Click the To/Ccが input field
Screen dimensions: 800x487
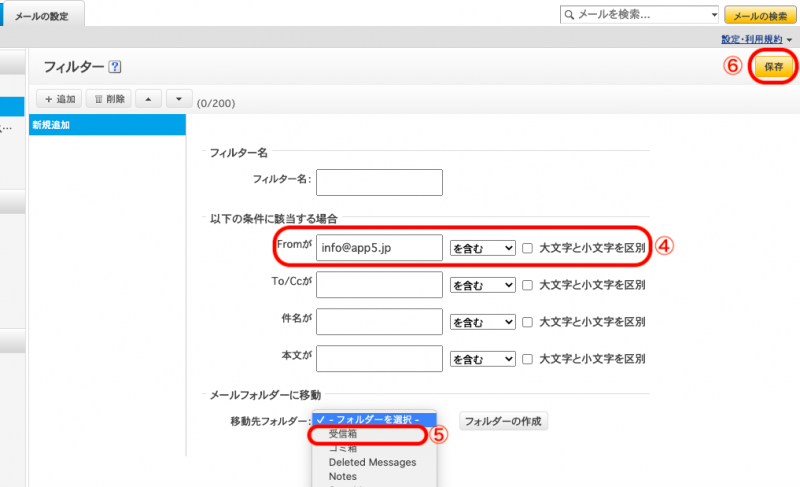(379, 285)
